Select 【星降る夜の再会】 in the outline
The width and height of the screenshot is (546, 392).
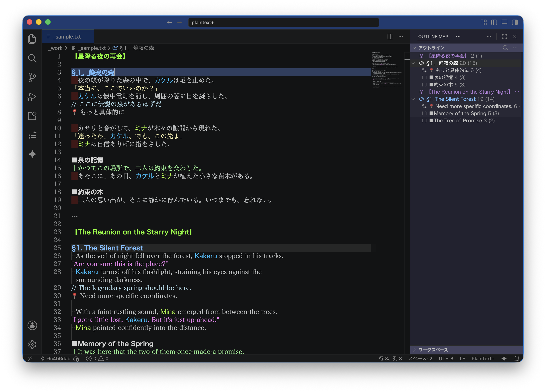pyautogui.click(x=448, y=56)
